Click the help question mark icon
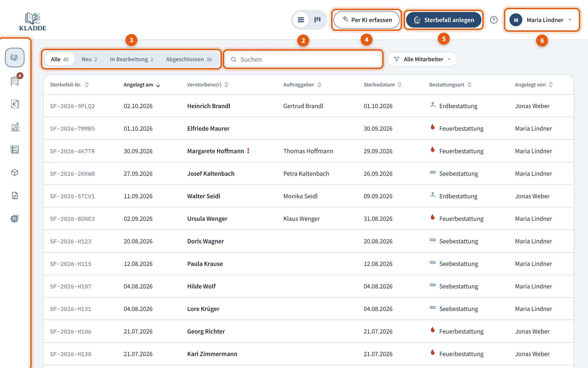 pos(493,20)
